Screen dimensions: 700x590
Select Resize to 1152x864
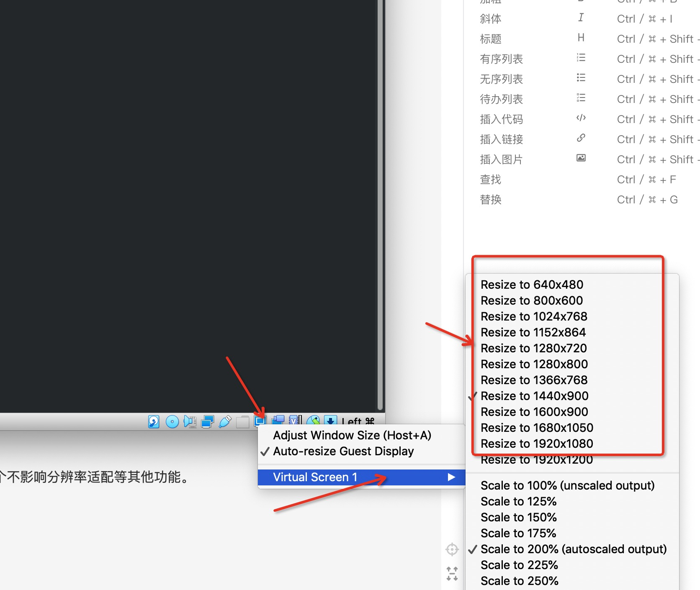coord(572,332)
